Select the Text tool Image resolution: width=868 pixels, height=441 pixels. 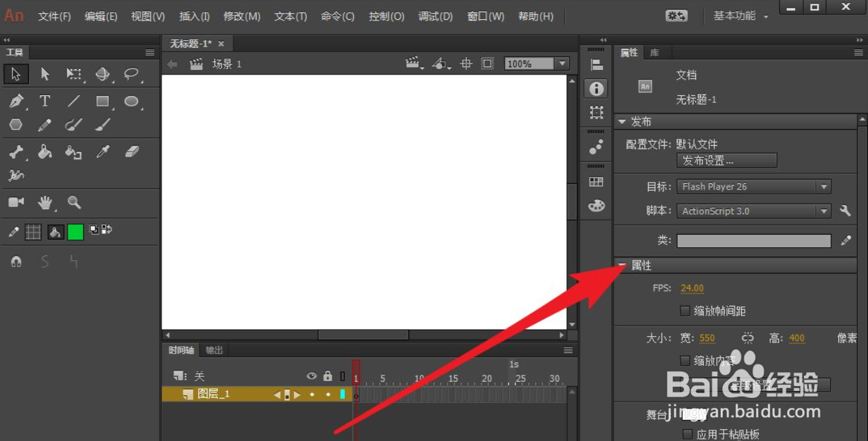(x=44, y=101)
